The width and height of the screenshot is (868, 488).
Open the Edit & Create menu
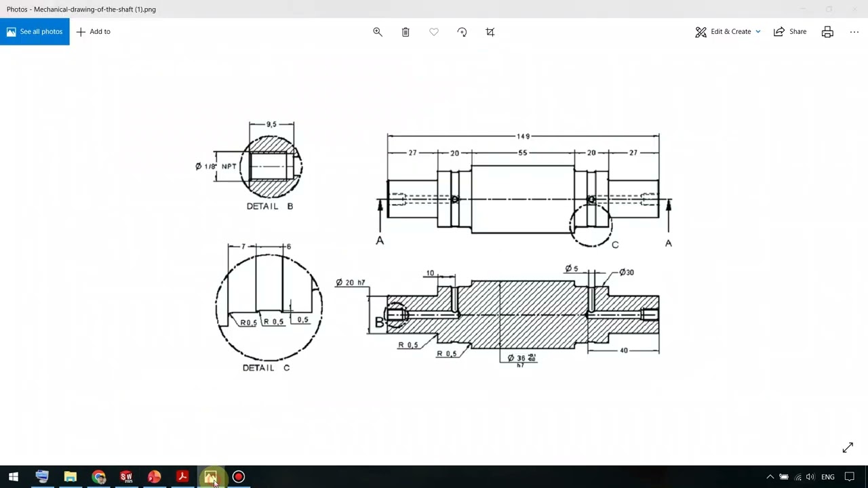coord(728,32)
